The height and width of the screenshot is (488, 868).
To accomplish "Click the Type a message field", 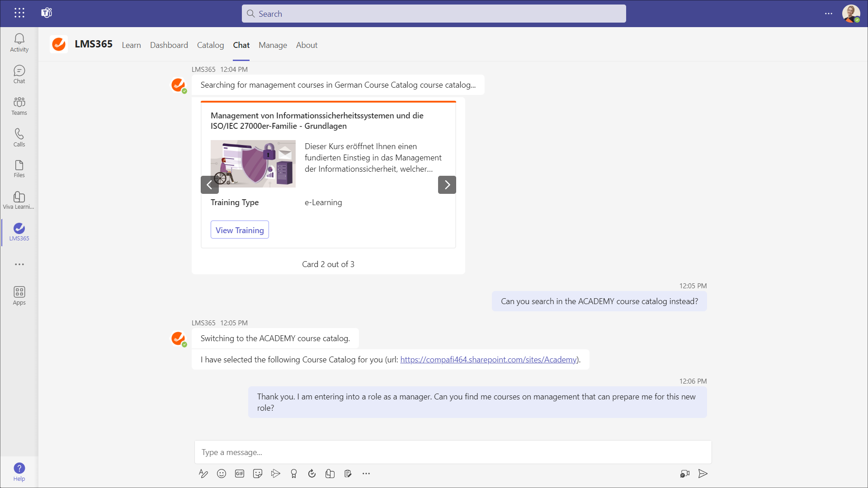I will [x=452, y=452].
